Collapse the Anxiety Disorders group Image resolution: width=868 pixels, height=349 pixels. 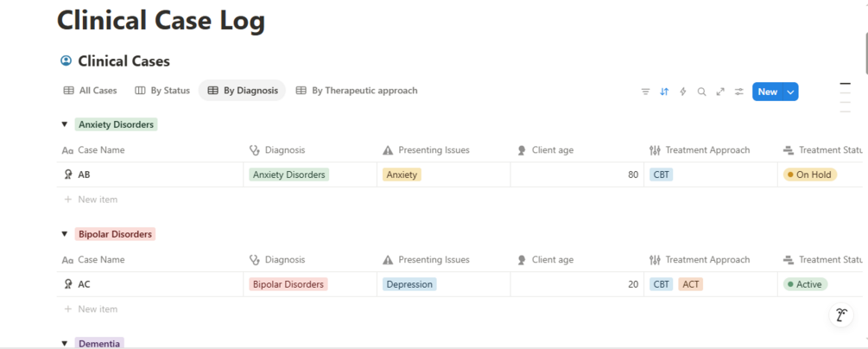point(64,124)
